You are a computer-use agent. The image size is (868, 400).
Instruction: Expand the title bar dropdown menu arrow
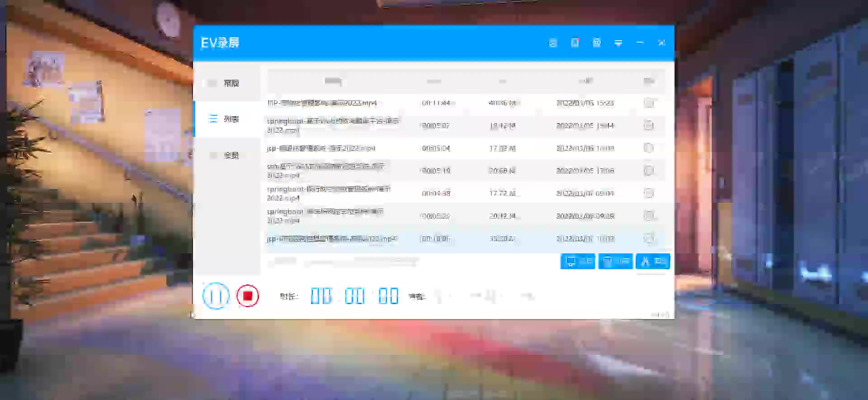pyautogui.click(x=618, y=43)
